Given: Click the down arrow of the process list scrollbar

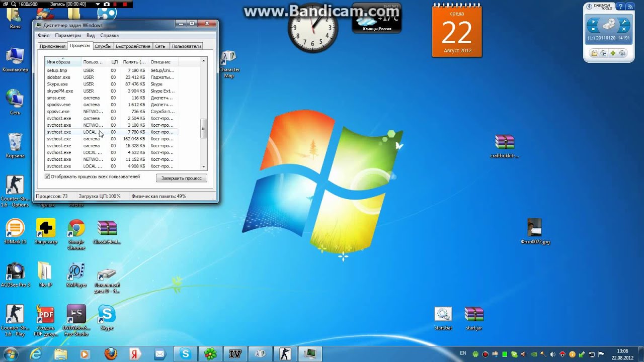Looking at the screenshot, I should point(204,166).
